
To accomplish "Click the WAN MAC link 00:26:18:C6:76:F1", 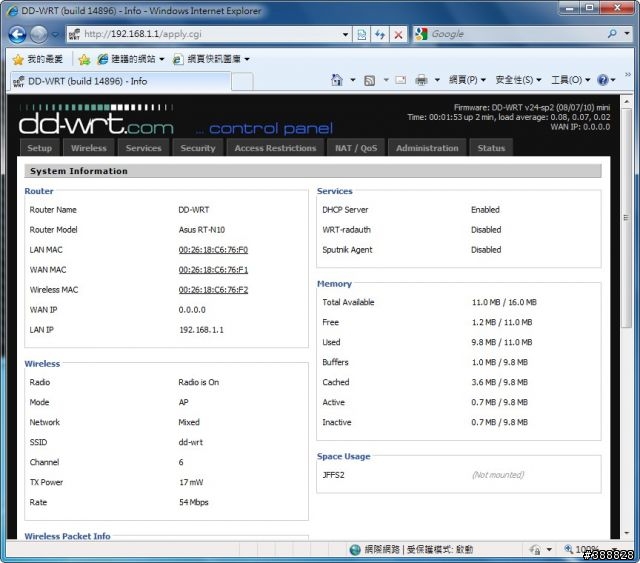I will [x=213, y=269].
